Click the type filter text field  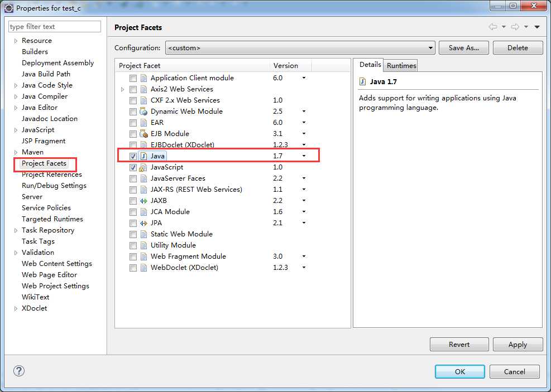coord(55,27)
